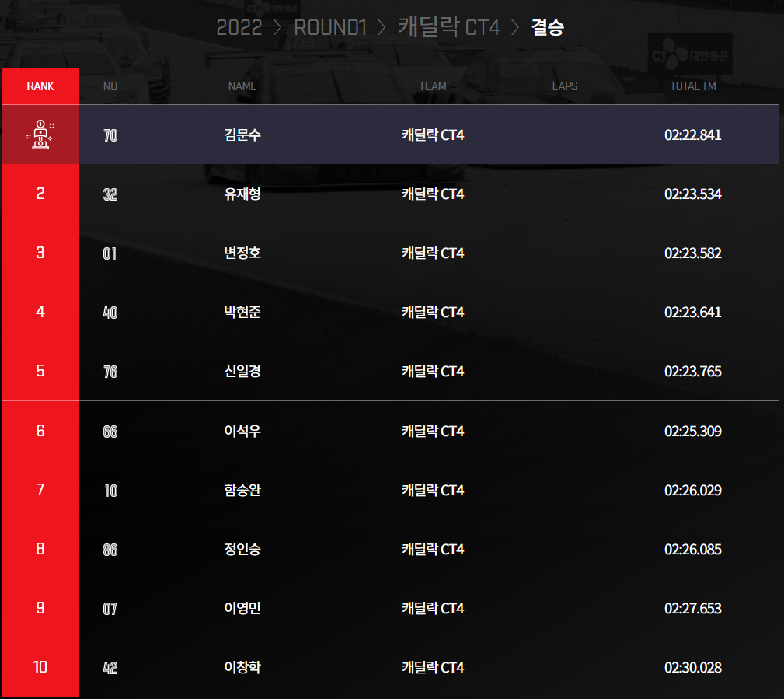Click the first-place trophy podium icon
Viewport: 784px width, 699px height.
[x=40, y=135]
